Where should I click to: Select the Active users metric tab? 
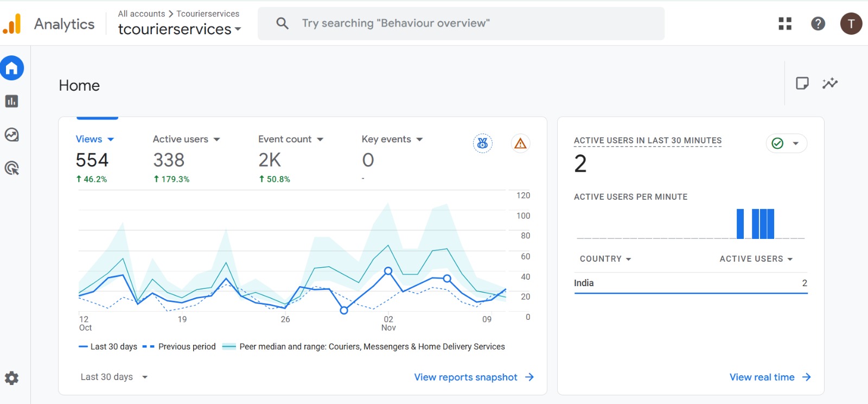[x=186, y=140]
